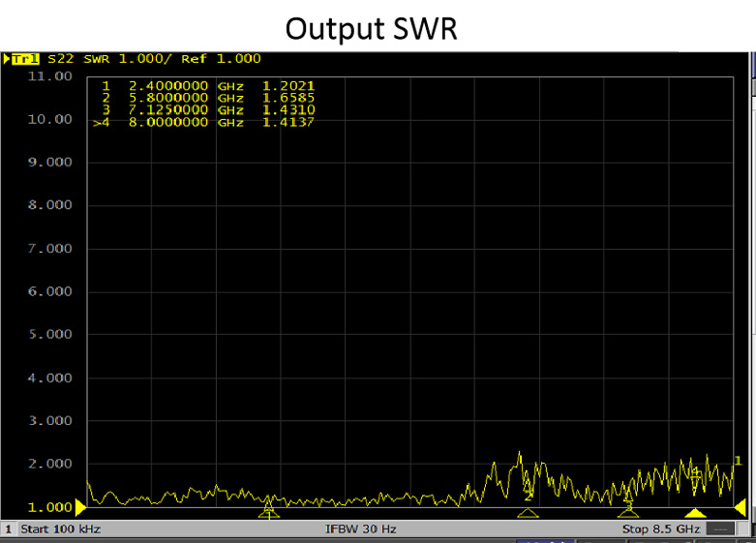This screenshot has width=756, height=543.
Task: Select active marker 4 at 8 GHz
Action: (695, 512)
